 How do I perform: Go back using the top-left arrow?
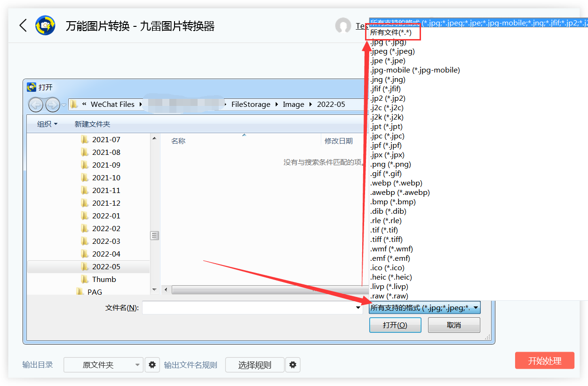(23, 25)
